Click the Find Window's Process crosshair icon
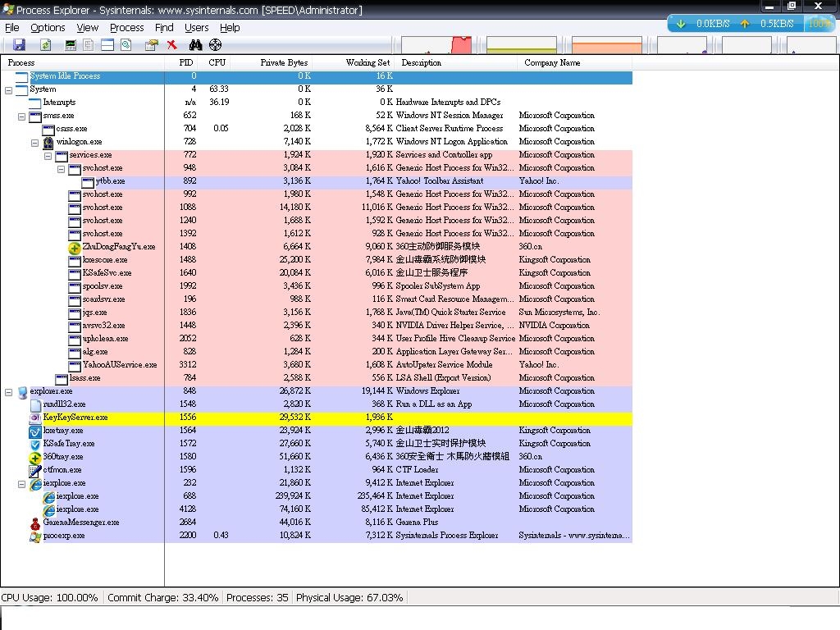 pyautogui.click(x=216, y=45)
